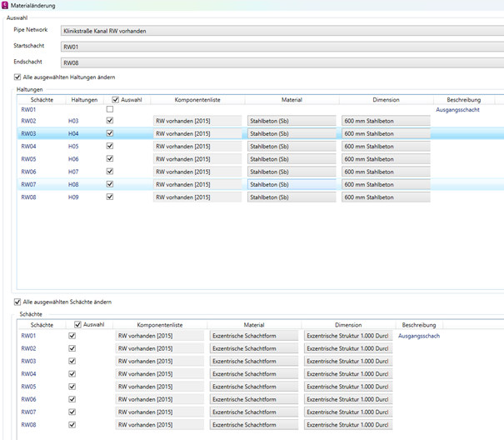Toggle 'Alle ausgewählten Schächte ändern' checkbox

coord(17,302)
